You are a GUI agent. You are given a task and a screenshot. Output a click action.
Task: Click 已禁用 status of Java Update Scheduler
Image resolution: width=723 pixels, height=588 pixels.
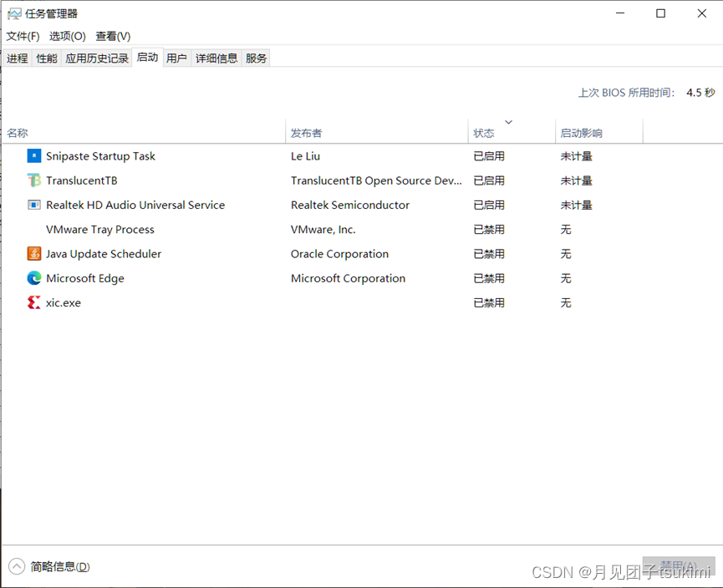[x=489, y=254]
